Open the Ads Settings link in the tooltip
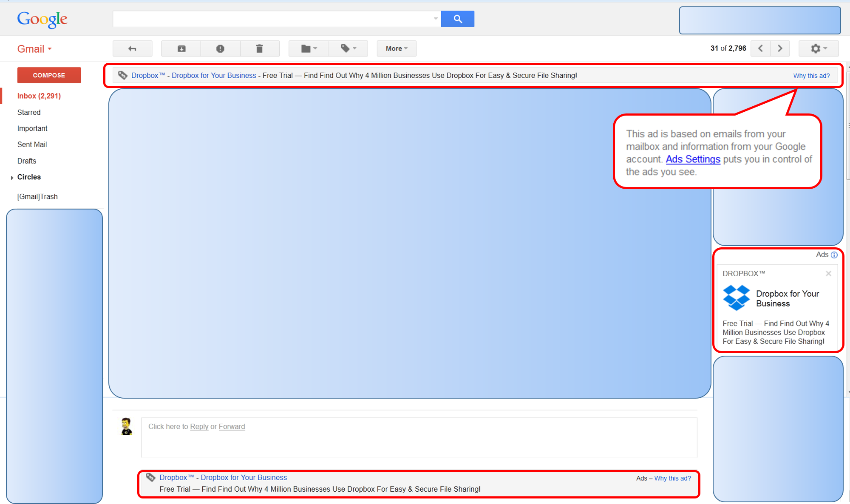The height and width of the screenshot is (504, 850). coord(693,159)
